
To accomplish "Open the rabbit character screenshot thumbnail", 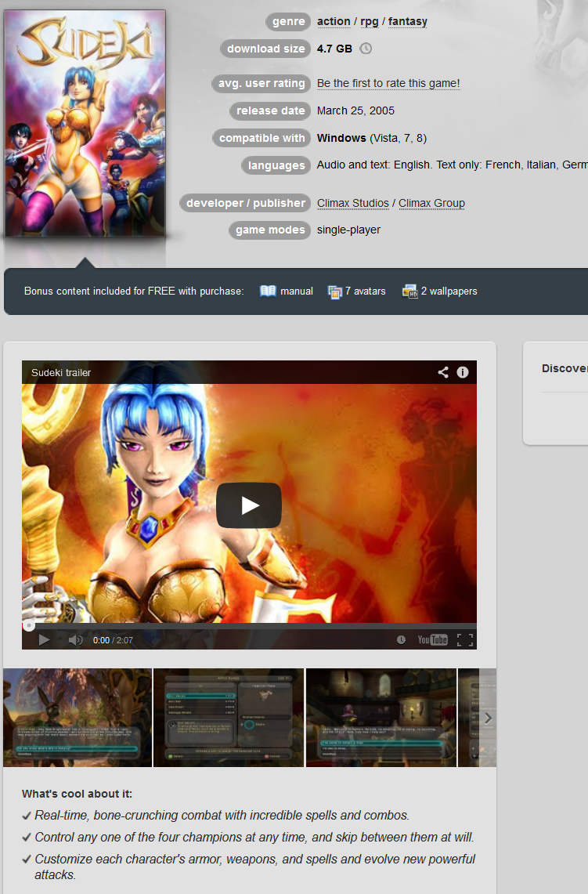I will coord(78,717).
